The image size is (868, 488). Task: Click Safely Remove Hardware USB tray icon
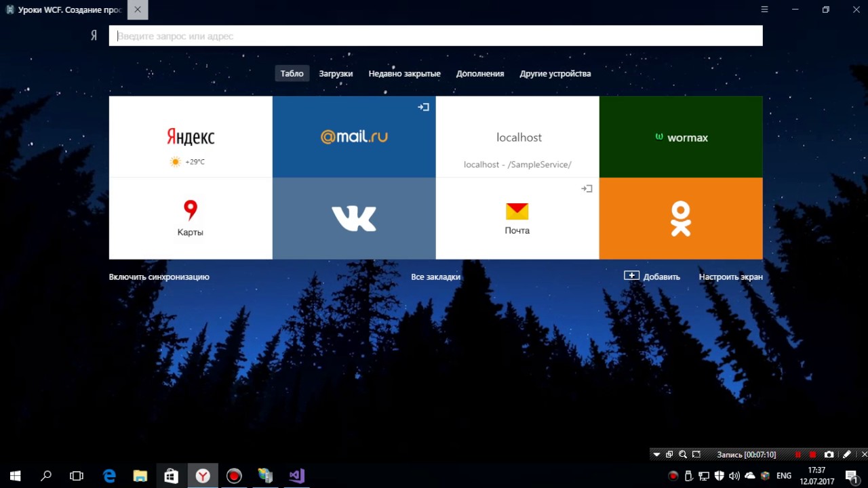[x=689, y=476]
